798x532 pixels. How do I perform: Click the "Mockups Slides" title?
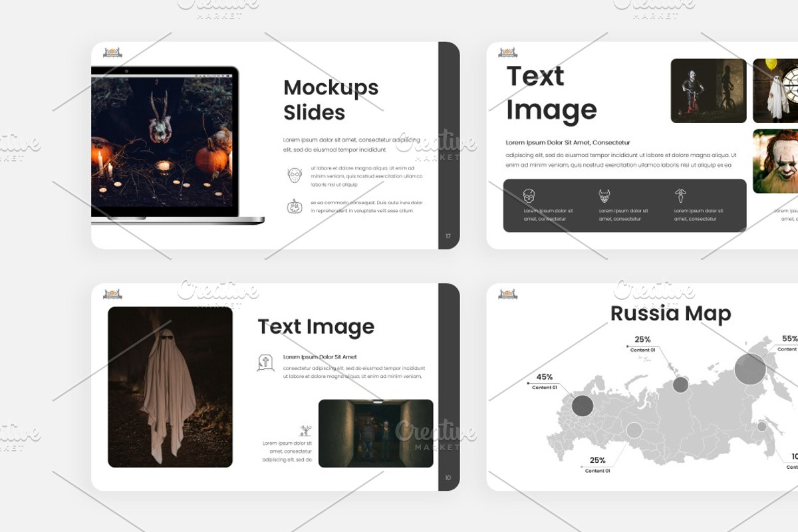point(331,100)
